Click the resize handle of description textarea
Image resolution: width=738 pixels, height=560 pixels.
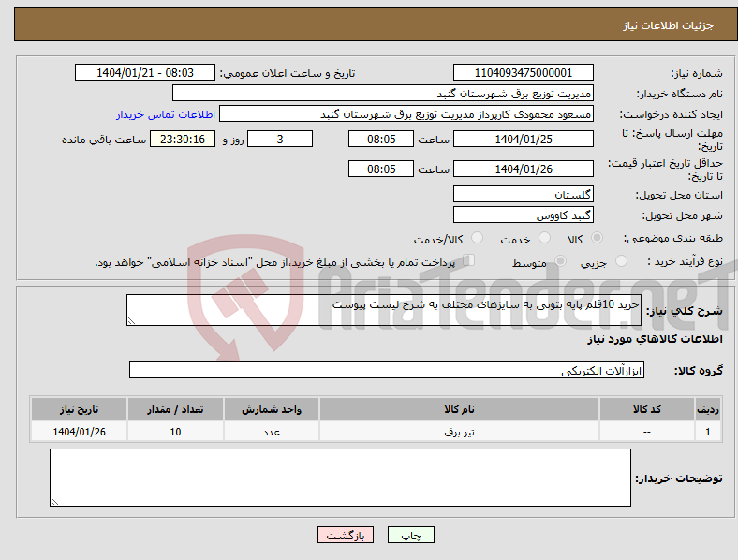(131, 321)
